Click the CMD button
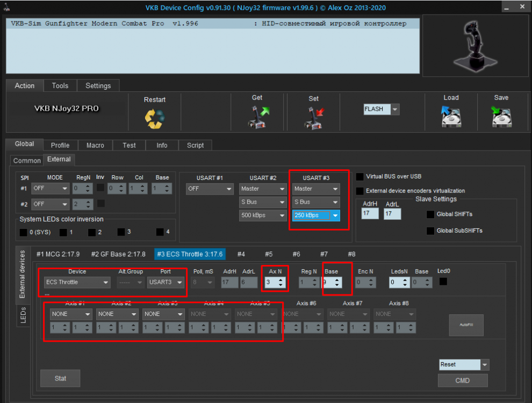 463,380
